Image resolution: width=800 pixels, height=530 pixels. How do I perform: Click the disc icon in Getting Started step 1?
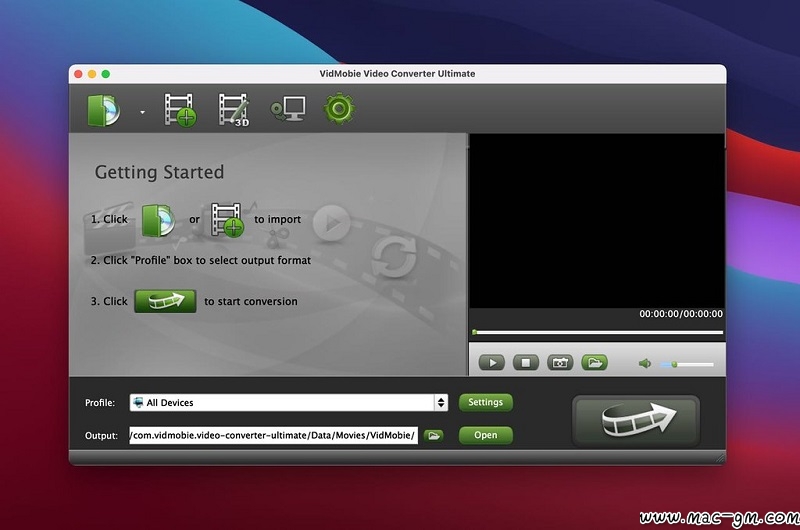(x=158, y=220)
